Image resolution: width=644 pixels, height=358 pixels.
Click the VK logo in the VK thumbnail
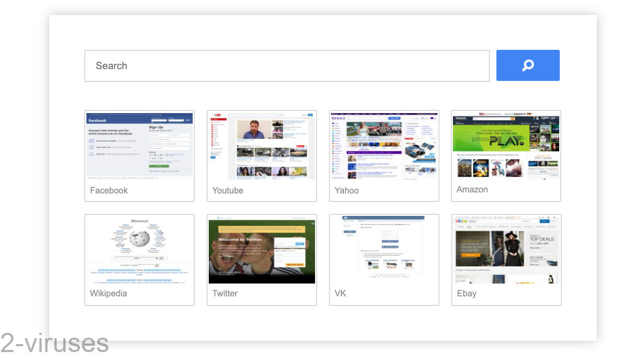click(346, 218)
